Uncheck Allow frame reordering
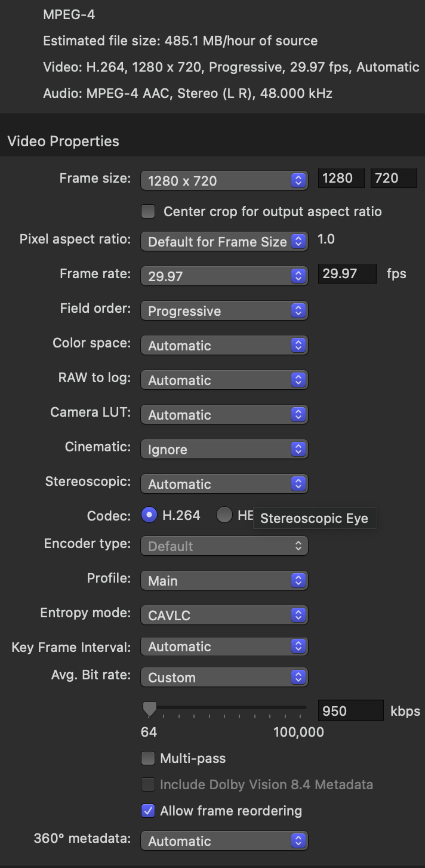Viewport: 425px width, 868px height. point(148,811)
